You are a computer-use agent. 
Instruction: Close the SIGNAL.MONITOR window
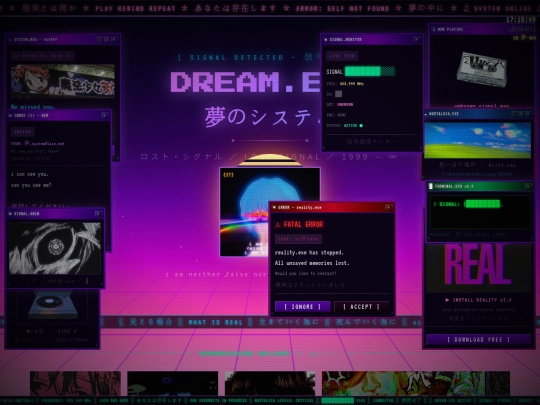(x=417, y=39)
